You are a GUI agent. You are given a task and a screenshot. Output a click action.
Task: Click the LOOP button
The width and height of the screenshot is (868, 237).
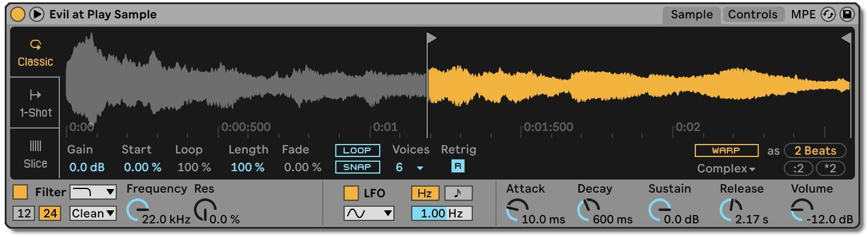pos(357,150)
